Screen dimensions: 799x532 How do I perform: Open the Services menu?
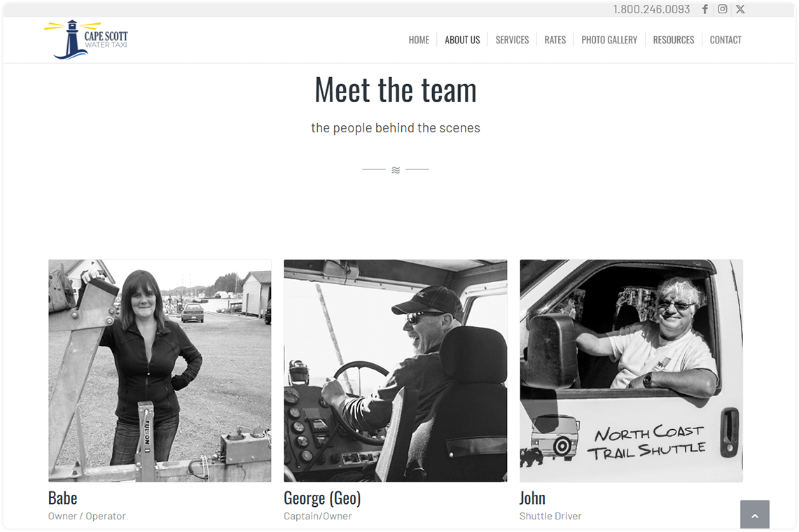click(512, 40)
